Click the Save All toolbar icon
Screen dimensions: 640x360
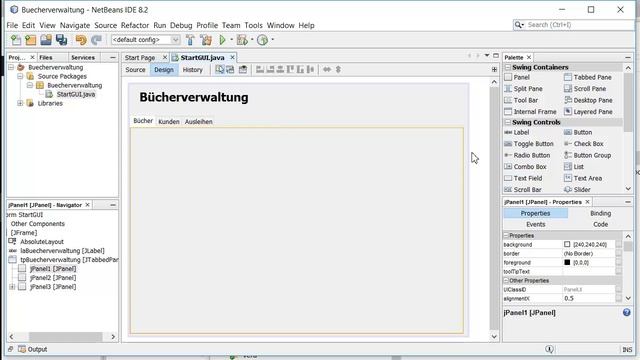[x=62, y=40]
